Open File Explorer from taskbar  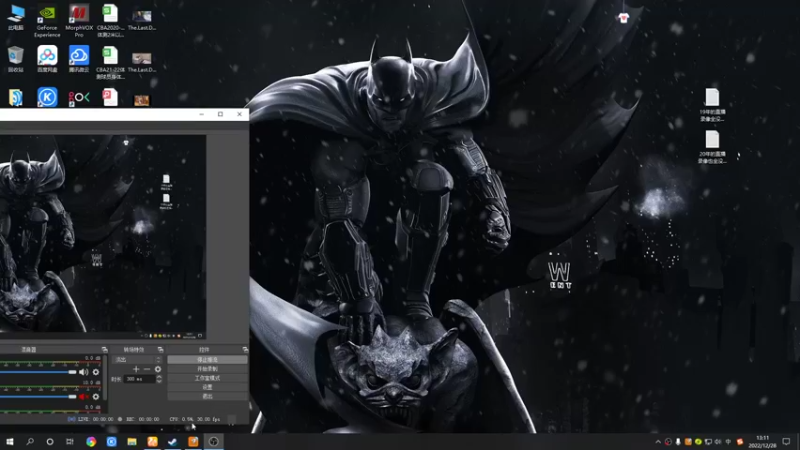(x=132, y=441)
